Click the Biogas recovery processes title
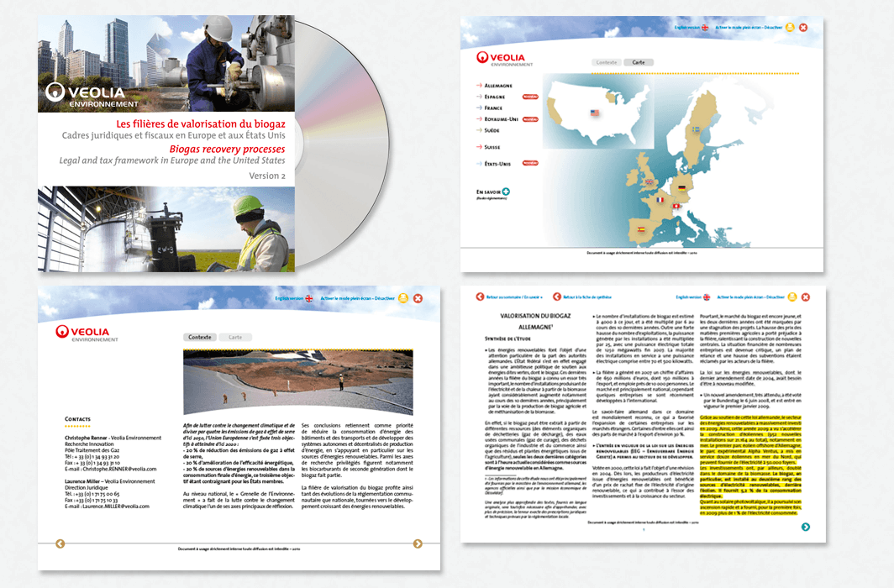Screen dimensions: 894x588 pyautogui.click(x=227, y=150)
